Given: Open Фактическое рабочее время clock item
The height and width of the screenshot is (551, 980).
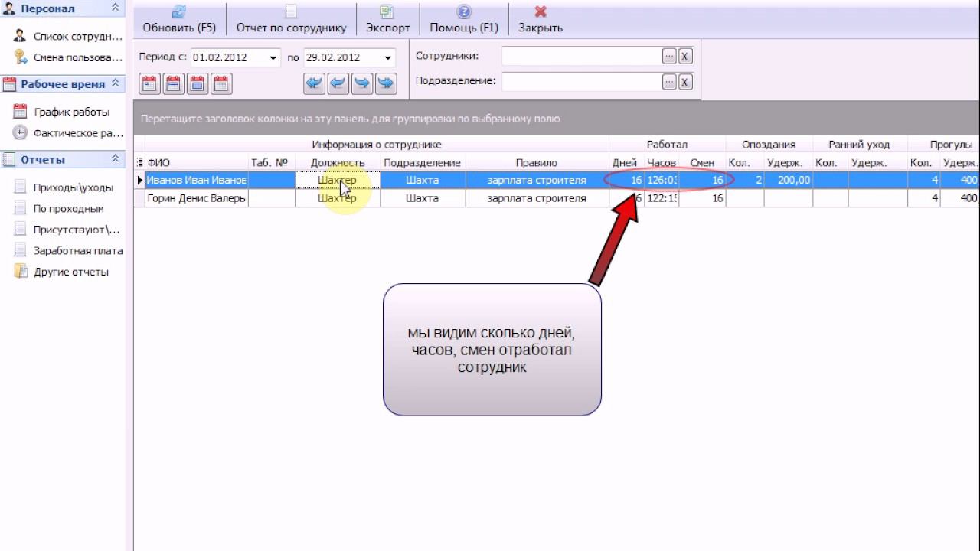Looking at the screenshot, I should [x=68, y=133].
